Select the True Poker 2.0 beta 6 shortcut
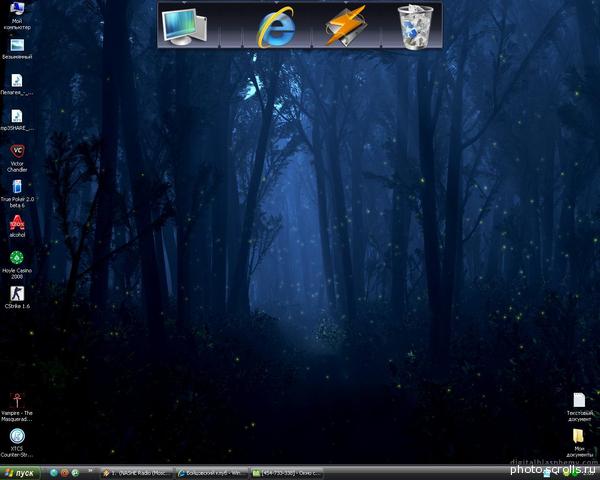 (x=17, y=194)
